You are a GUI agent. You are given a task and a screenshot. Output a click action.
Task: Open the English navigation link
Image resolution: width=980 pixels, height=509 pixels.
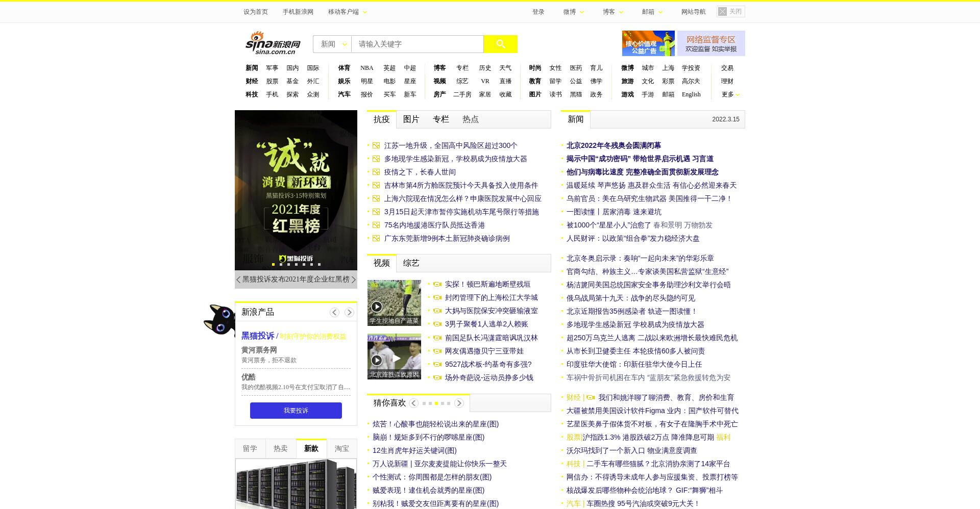(x=691, y=94)
